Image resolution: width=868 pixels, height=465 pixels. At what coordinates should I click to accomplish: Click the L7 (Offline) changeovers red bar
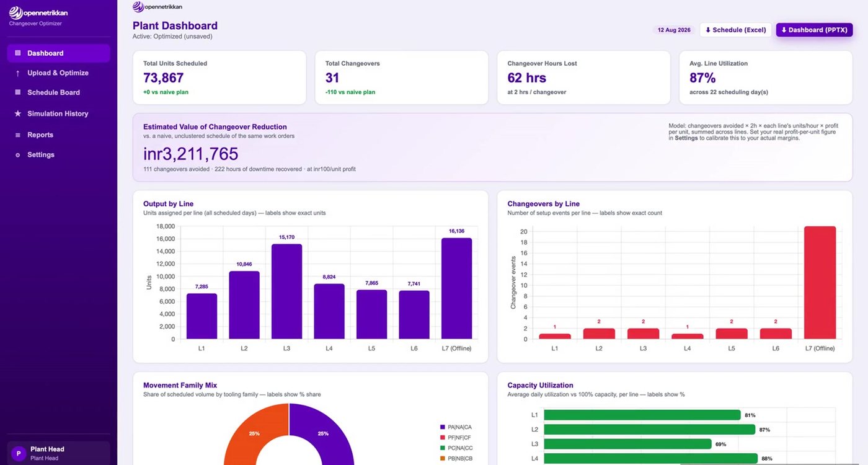[x=820, y=283]
